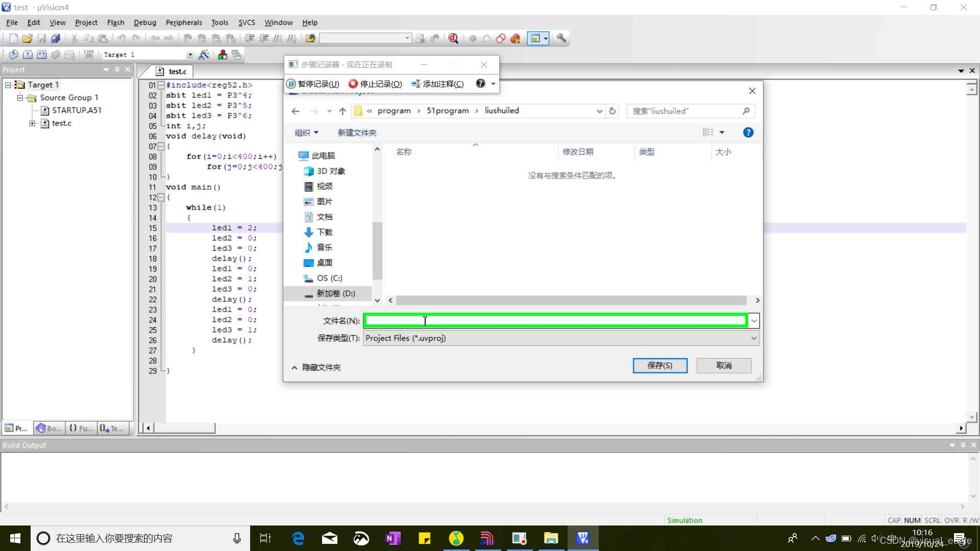Click 新建文件夹 new folder button
Viewport: 980px width, 551px height.
(x=357, y=133)
